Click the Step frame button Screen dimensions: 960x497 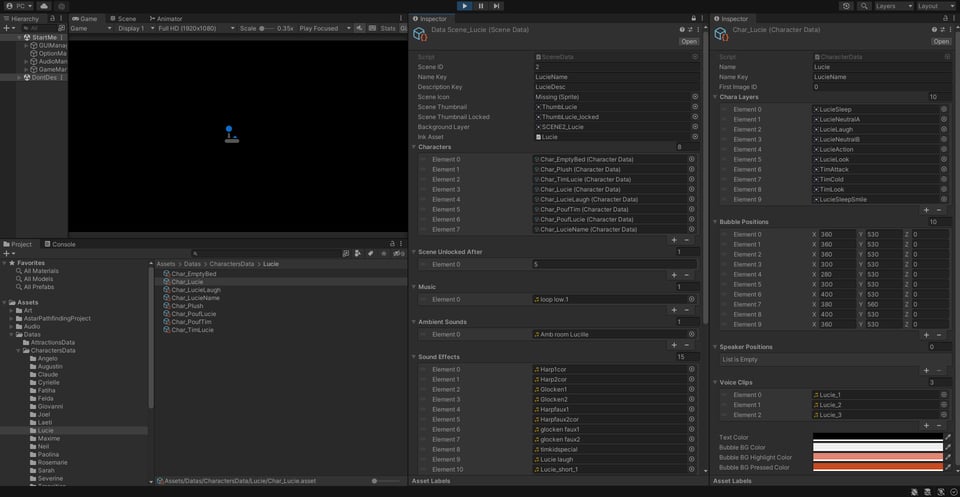(x=498, y=6)
